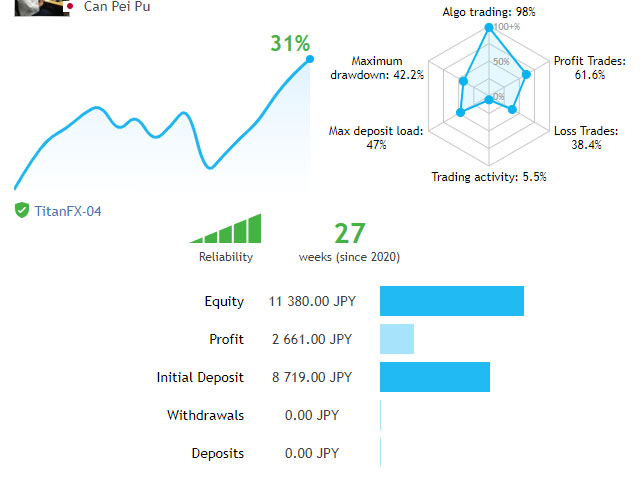
Task: Click the green Reliability bars icon
Action: click(x=225, y=229)
